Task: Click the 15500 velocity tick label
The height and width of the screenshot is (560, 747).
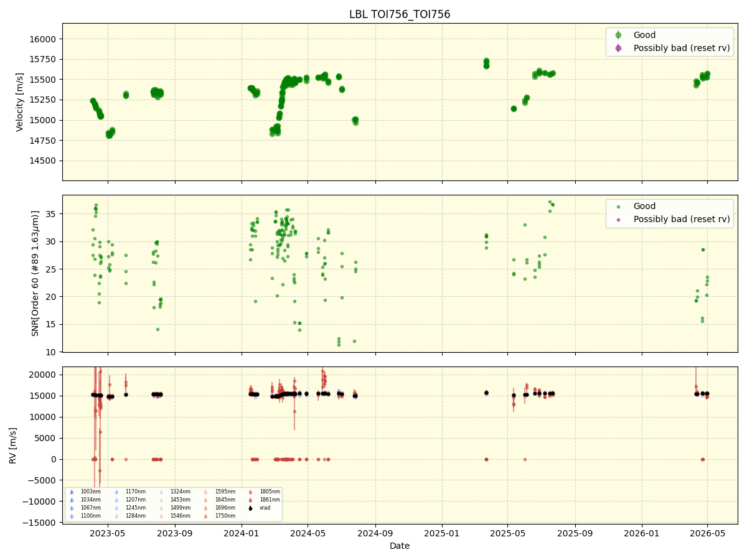Action: tap(44, 80)
